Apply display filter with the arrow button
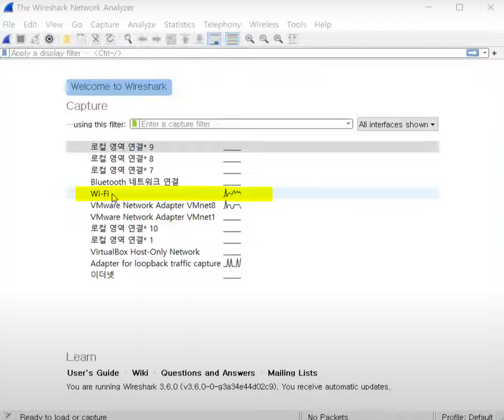The height and width of the screenshot is (420, 504). point(473,53)
